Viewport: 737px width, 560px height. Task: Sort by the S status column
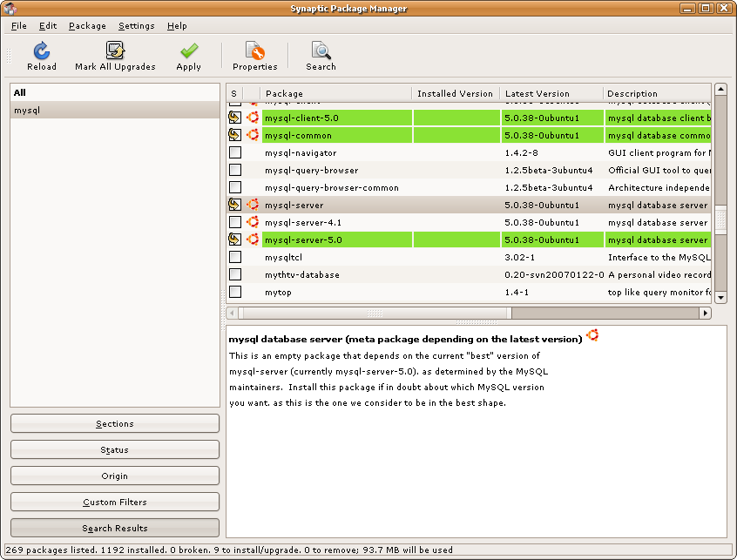(x=235, y=93)
